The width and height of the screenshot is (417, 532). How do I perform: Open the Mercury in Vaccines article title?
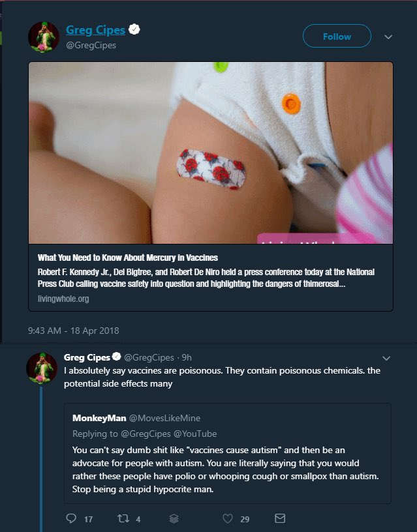point(128,258)
